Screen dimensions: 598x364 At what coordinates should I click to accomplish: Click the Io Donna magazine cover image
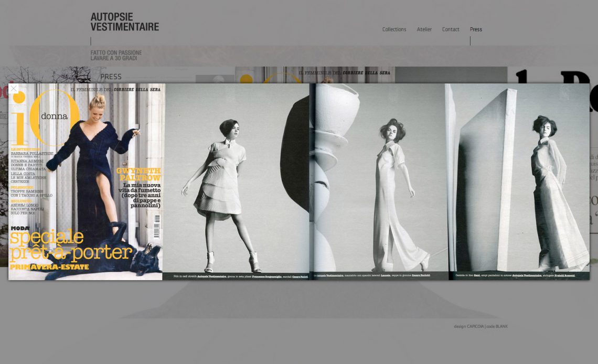[x=87, y=182]
